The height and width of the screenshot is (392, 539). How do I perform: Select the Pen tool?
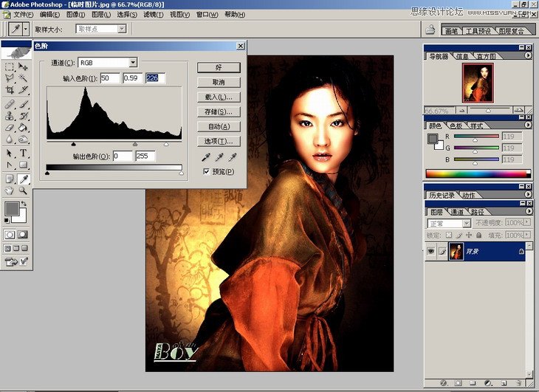(10, 165)
